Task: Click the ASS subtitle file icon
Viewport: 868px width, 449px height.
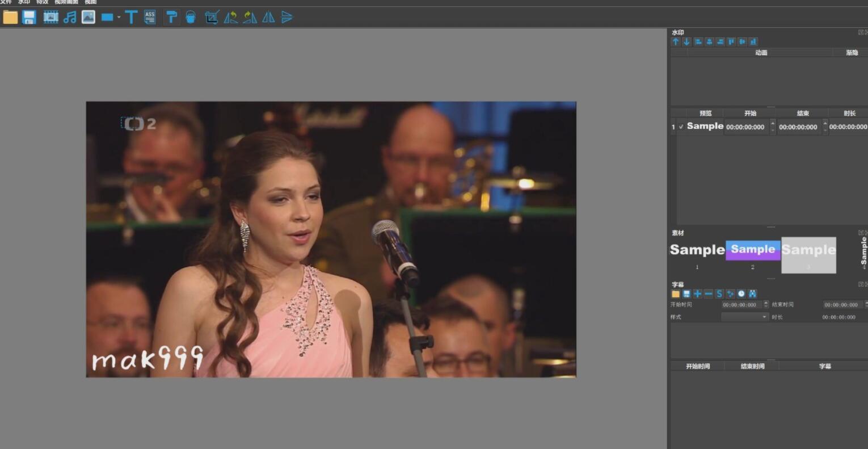Action: (x=150, y=17)
